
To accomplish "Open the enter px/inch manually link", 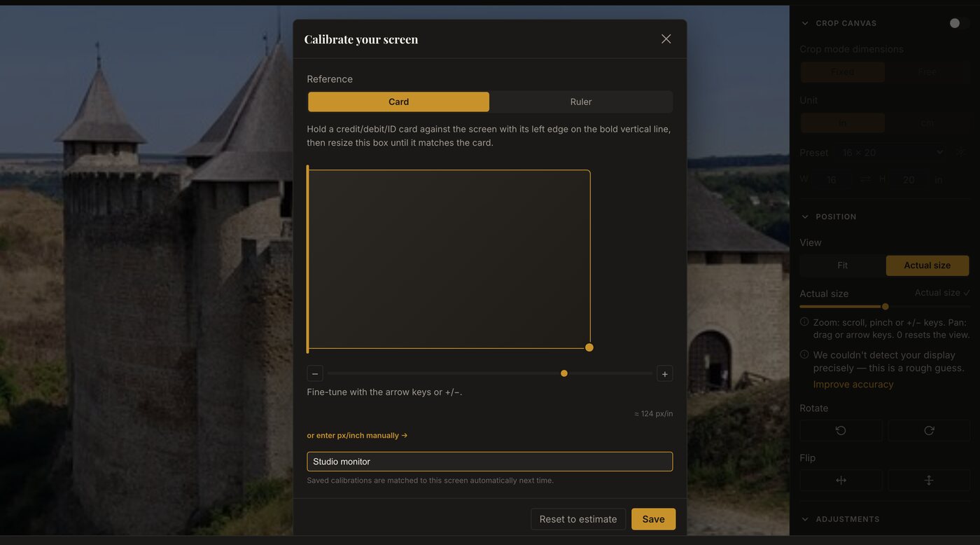I will (x=357, y=435).
